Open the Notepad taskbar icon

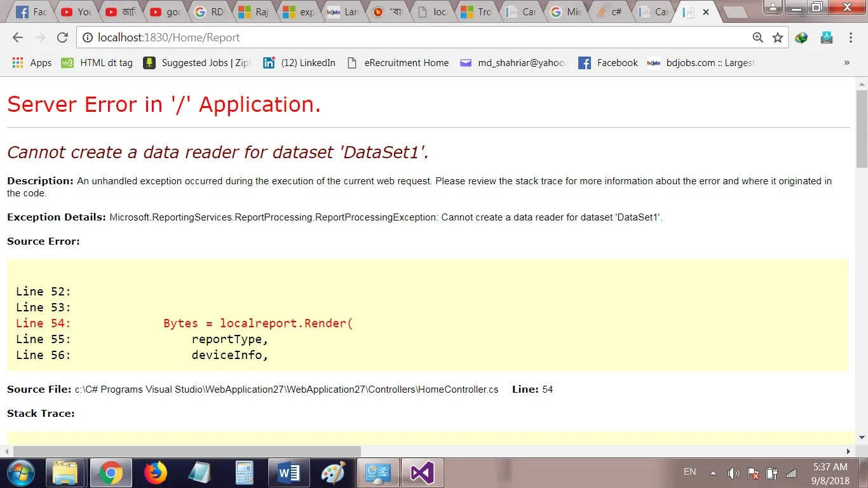pos(200,473)
